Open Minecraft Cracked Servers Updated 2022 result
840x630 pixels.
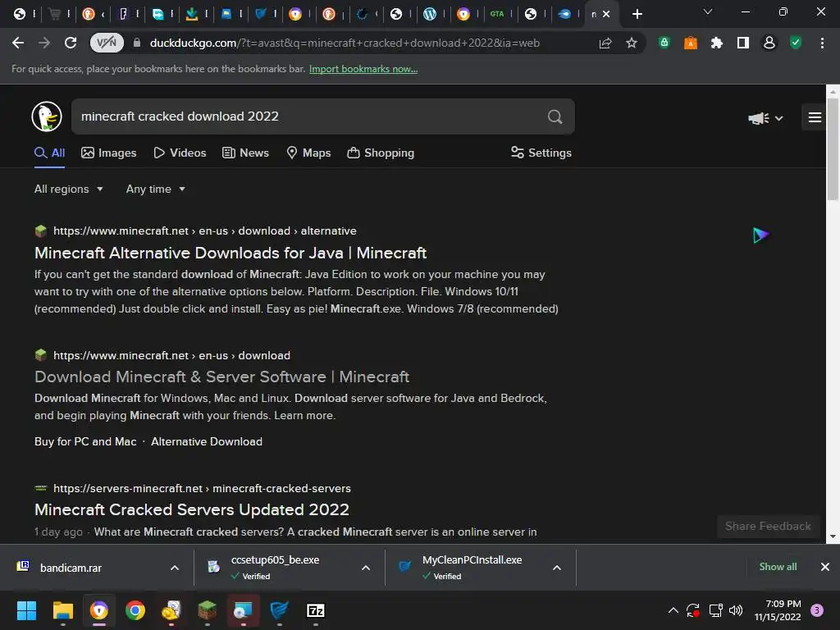192,510
